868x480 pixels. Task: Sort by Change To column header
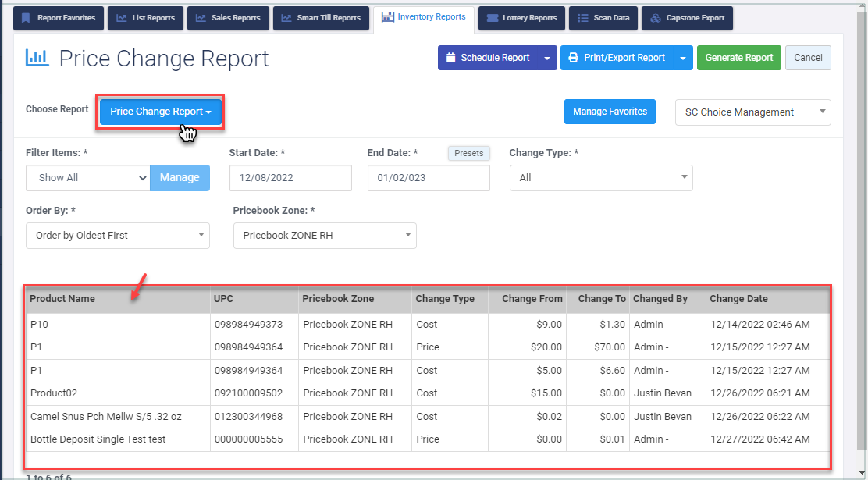[x=598, y=300]
